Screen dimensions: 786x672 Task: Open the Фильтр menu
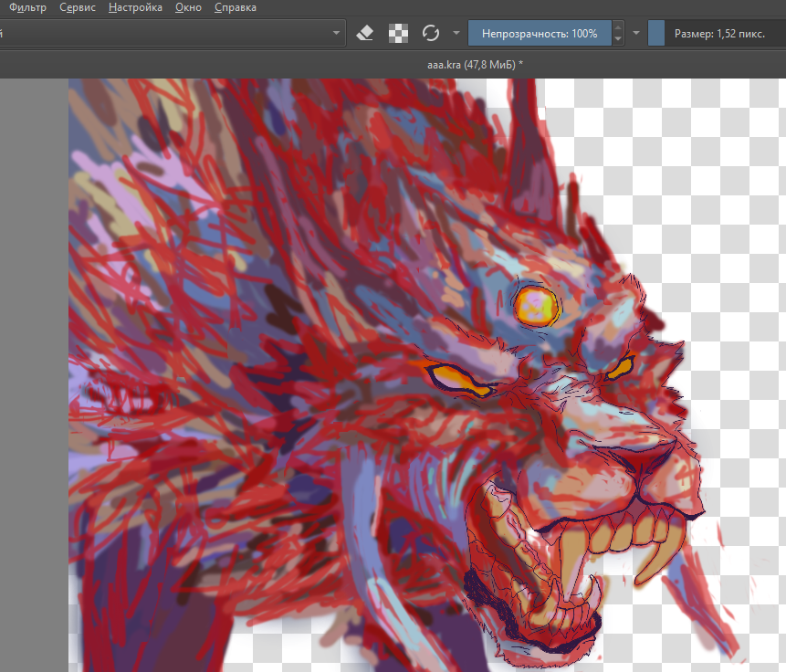point(27,7)
